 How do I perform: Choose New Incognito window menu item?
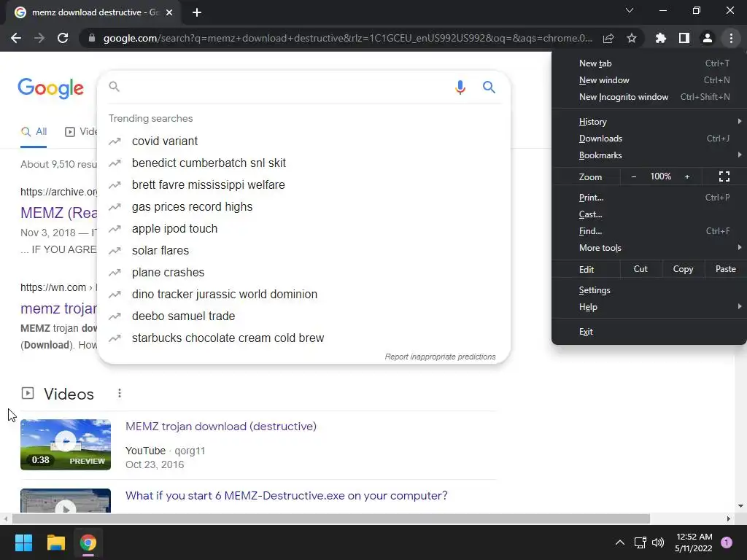click(x=649, y=97)
